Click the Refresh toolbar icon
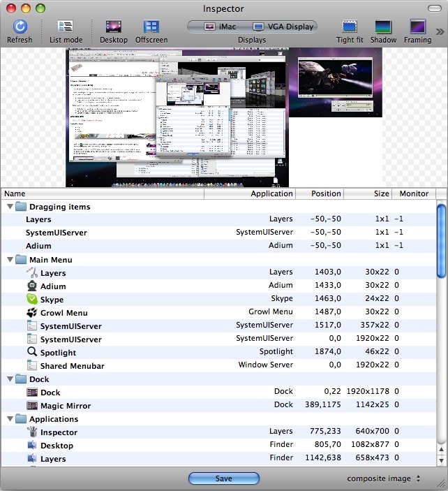This screenshot has width=448, height=491. point(20,27)
